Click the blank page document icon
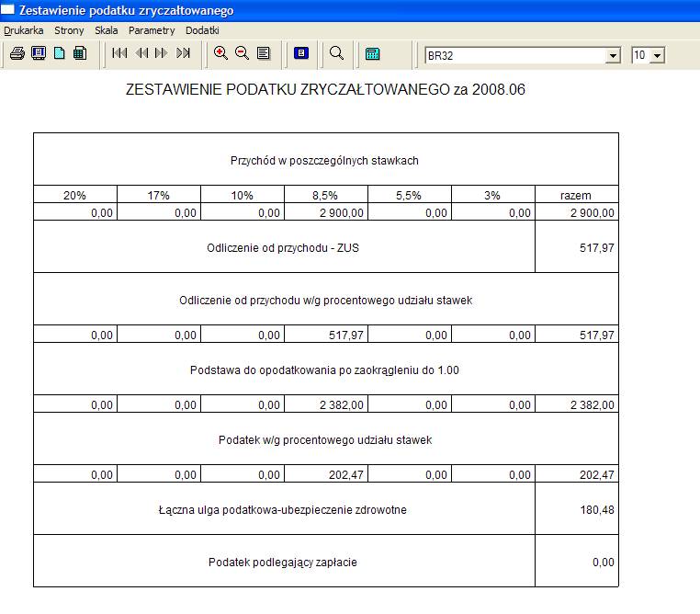The image size is (700, 614). click(59, 53)
